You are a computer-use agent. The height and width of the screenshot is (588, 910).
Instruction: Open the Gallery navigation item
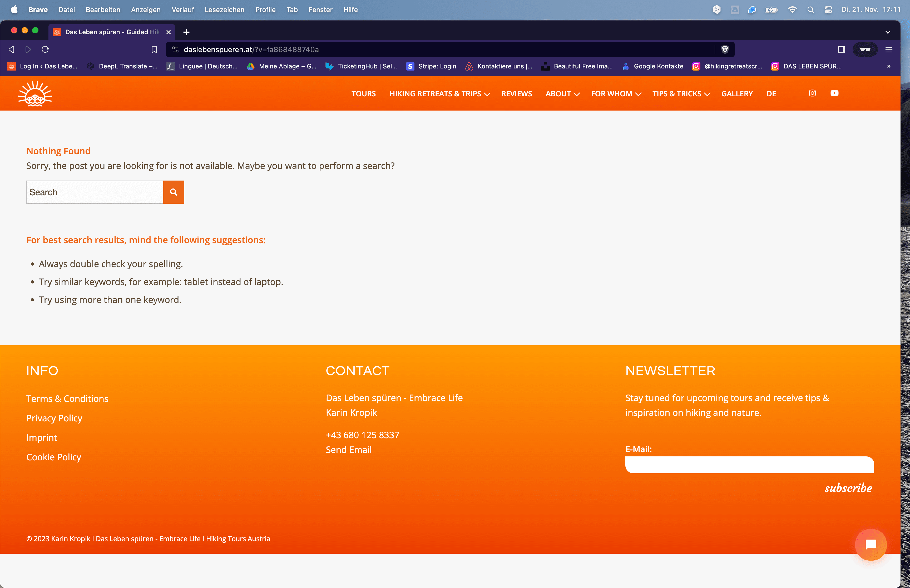[x=737, y=93]
